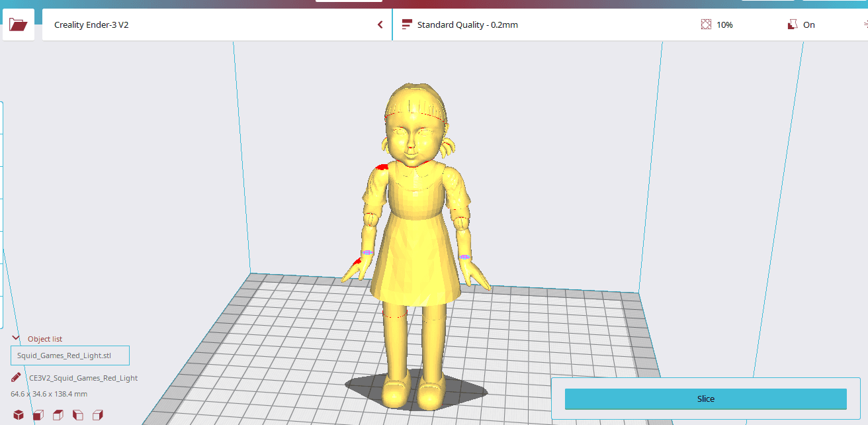
Task: Collapse the Object list chevron
Action: [16, 338]
